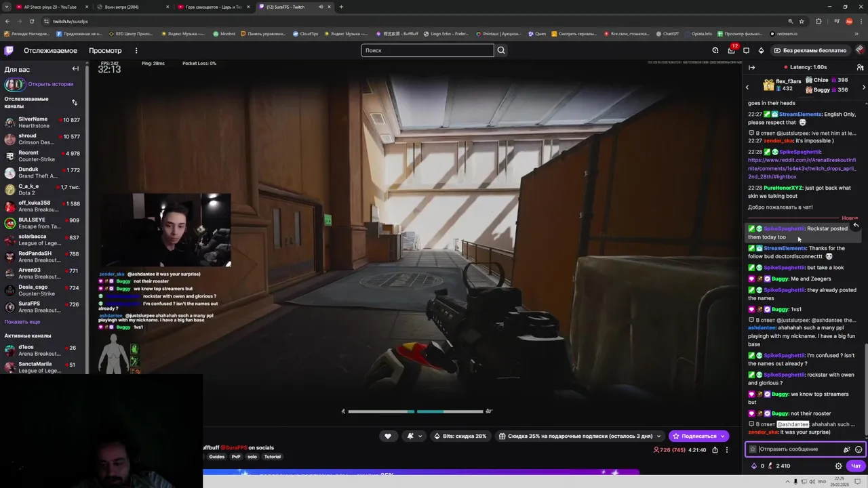Open d1eos active channel
Image resolution: width=868 pixels, height=488 pixels.
tap(43, 350)
